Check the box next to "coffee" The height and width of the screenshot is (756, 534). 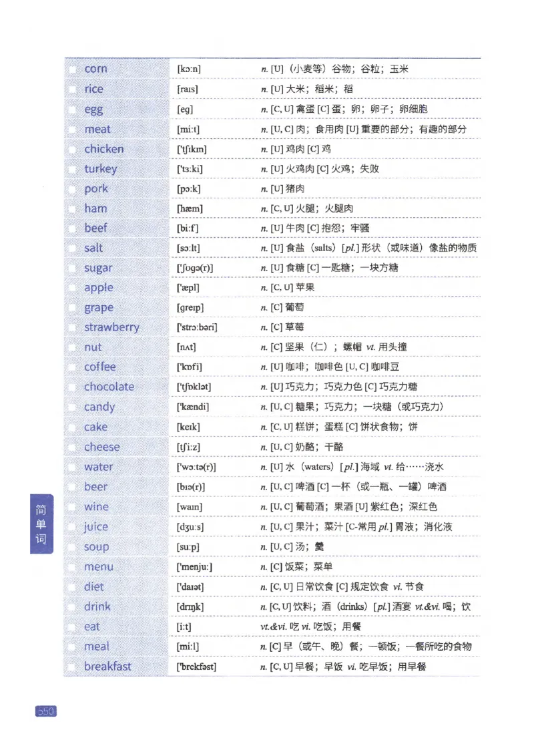[x=72, y=367]
